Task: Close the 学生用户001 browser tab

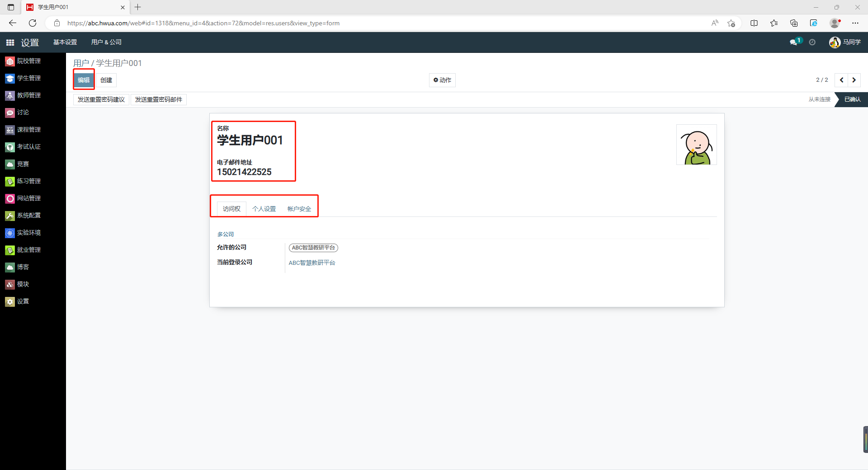Action: click(123, 7)
